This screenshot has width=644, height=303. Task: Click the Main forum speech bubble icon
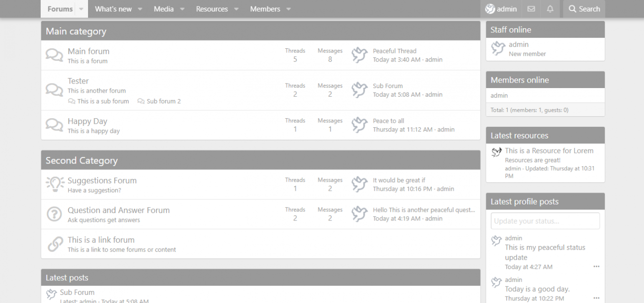click(54, 55)
